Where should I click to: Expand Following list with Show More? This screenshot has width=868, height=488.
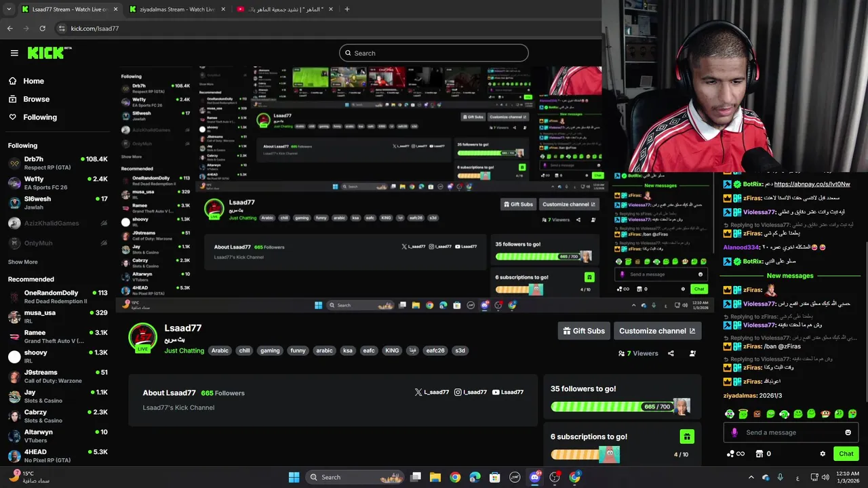(x=22, y=262)
